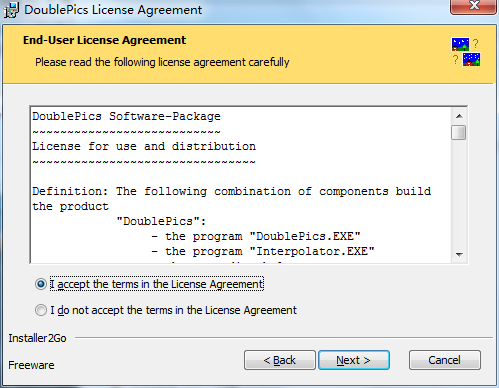Click the "DoublePics License Agreement" window title

[113, 10]
